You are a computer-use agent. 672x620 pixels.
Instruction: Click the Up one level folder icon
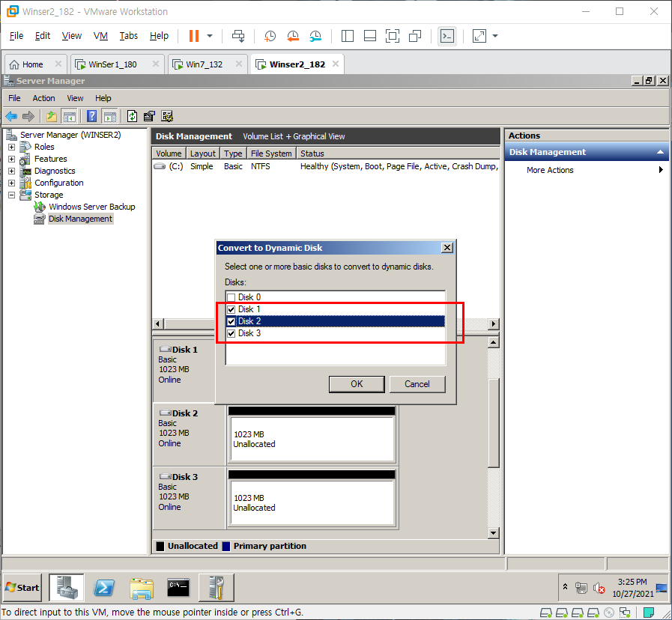(x=52, y=116)
